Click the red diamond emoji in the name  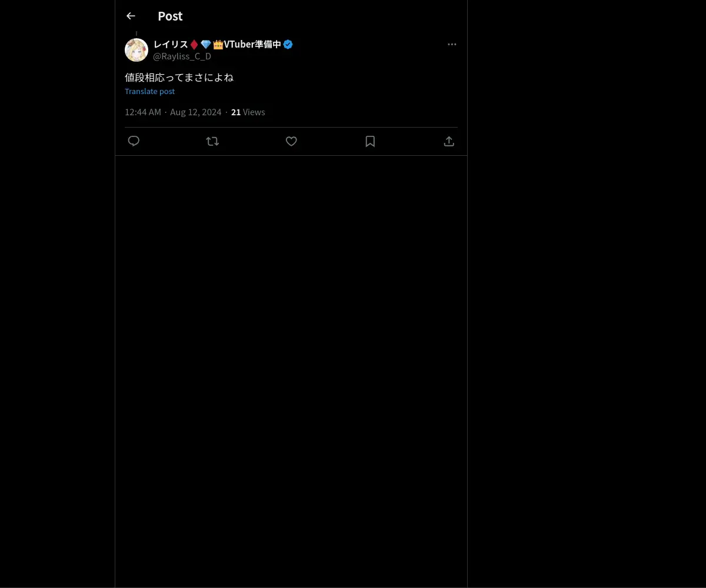[x=194, y=44]
